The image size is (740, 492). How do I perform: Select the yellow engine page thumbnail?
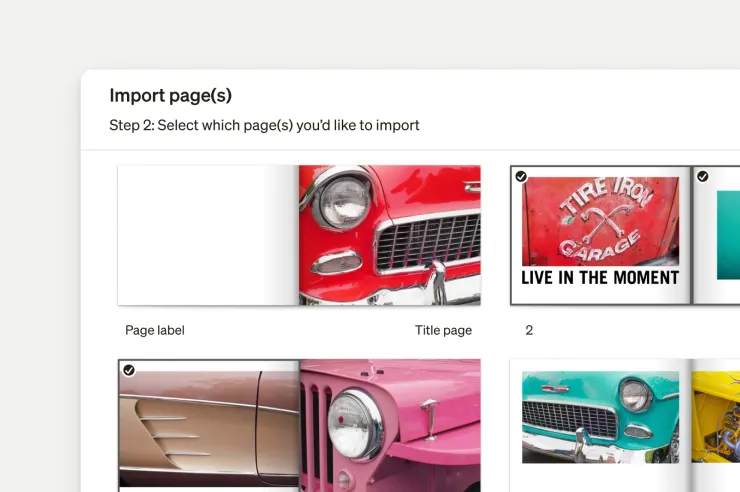point(715,425)
